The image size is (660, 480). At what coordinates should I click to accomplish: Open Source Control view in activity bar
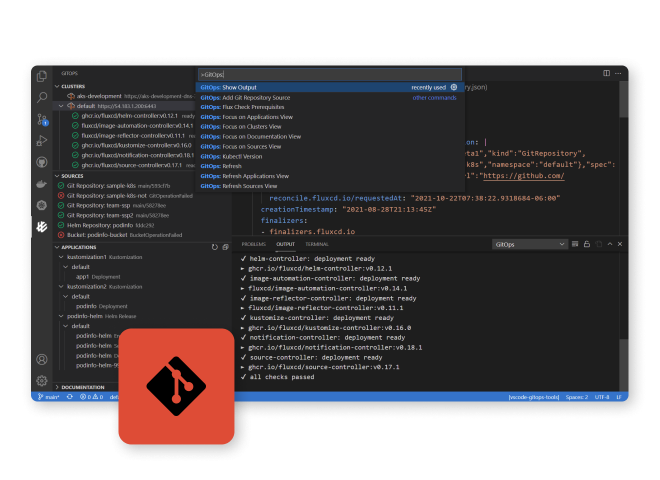[42, 119]
